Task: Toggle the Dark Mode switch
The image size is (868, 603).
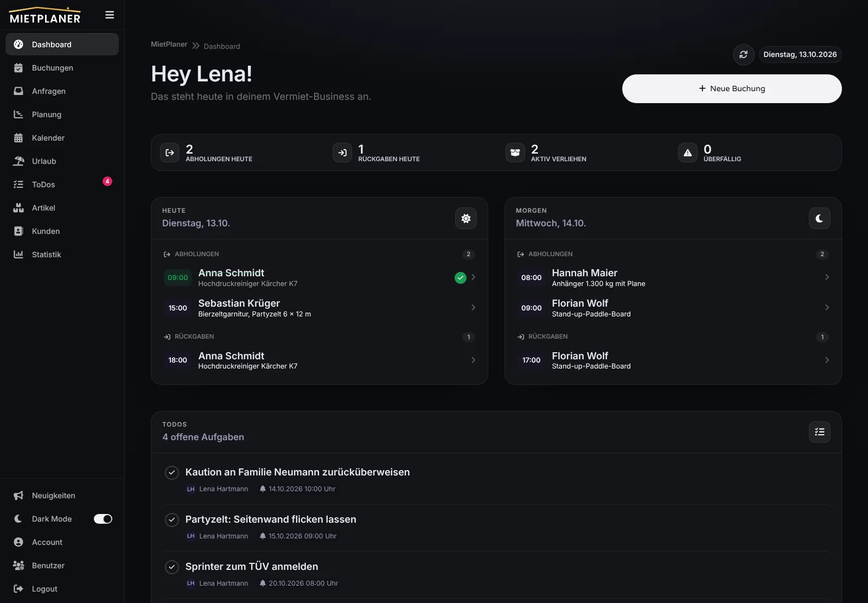Action: 103,519
